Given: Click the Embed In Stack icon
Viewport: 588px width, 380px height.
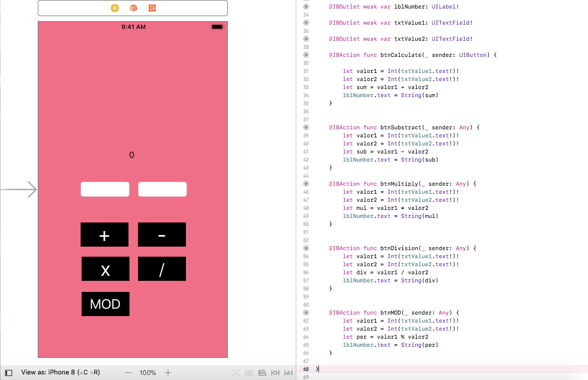Looking at the screenshot, I should click(x=249, y=372).
